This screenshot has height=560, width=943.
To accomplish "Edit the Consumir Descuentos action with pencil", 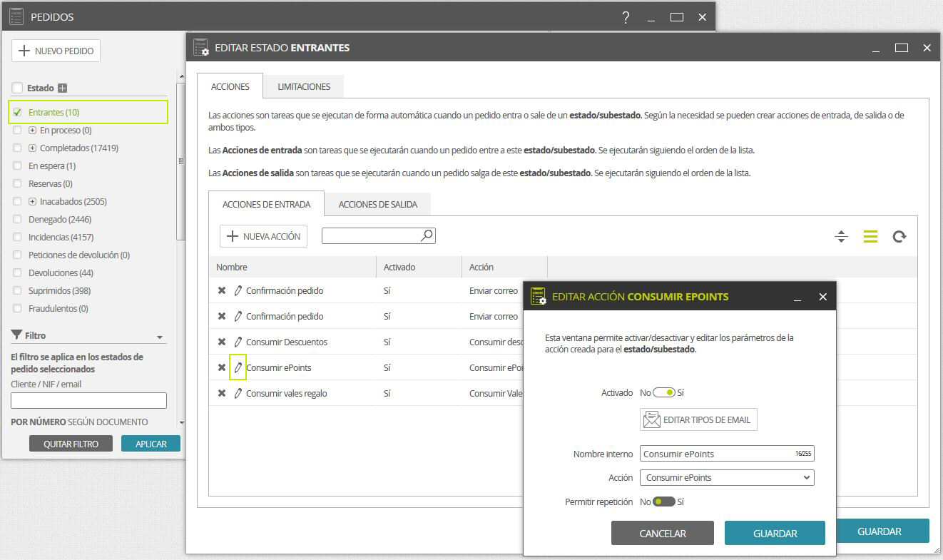I will pos(238,342).
